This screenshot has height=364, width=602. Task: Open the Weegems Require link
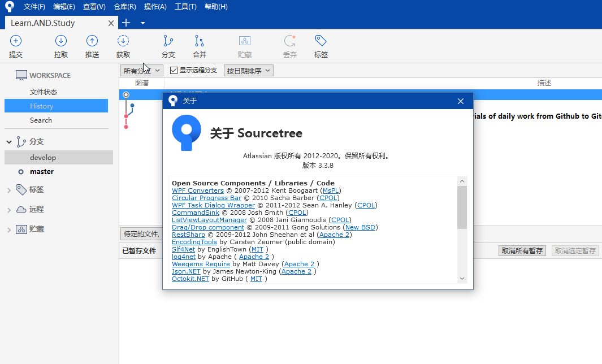click(201, 264)
